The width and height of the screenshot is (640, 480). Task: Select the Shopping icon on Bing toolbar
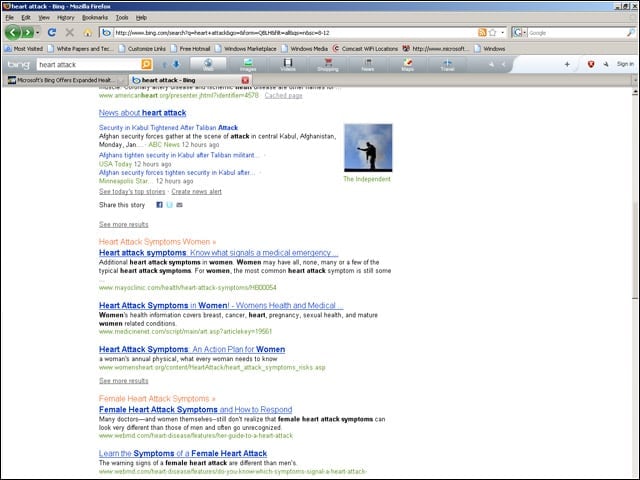click(x=328, y=64)
